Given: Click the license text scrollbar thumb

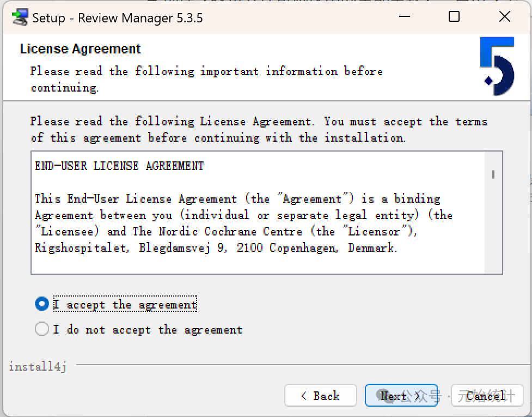Looking at the screenshot, I should (493, 174).
